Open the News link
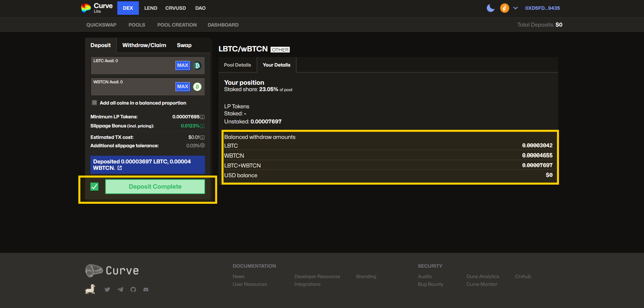The image size is (644, 308). tap(239, 276)
